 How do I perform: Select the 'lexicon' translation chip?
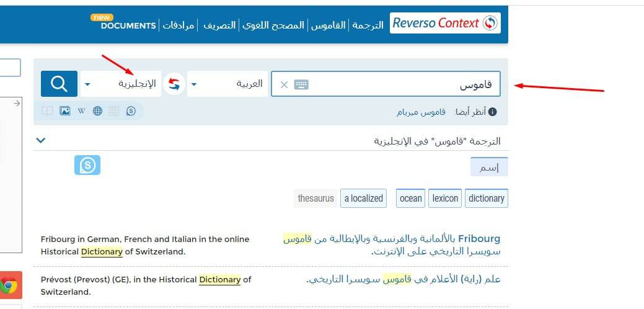tap(445, 198)
